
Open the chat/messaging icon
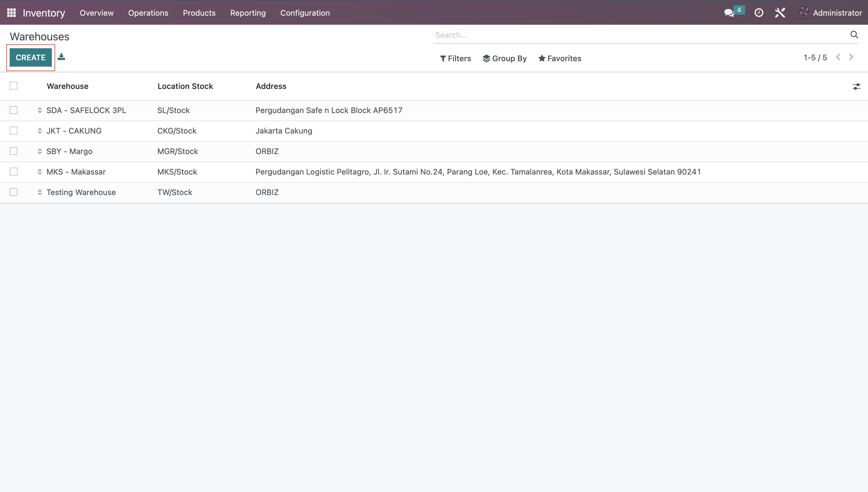(x=730, y=13)
